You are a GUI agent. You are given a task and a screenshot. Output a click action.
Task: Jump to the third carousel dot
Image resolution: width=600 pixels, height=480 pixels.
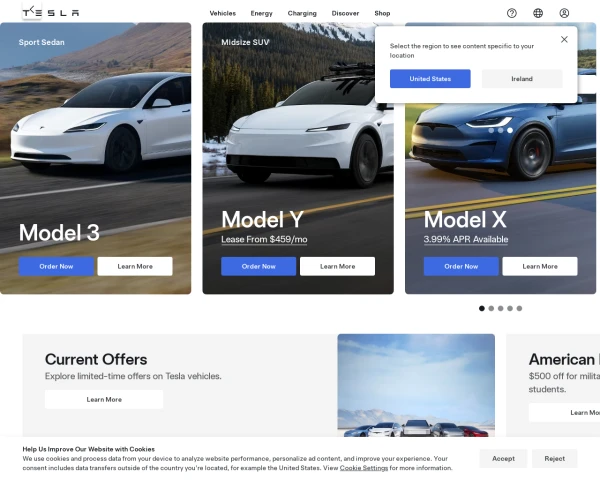click(x=501, y=309)
